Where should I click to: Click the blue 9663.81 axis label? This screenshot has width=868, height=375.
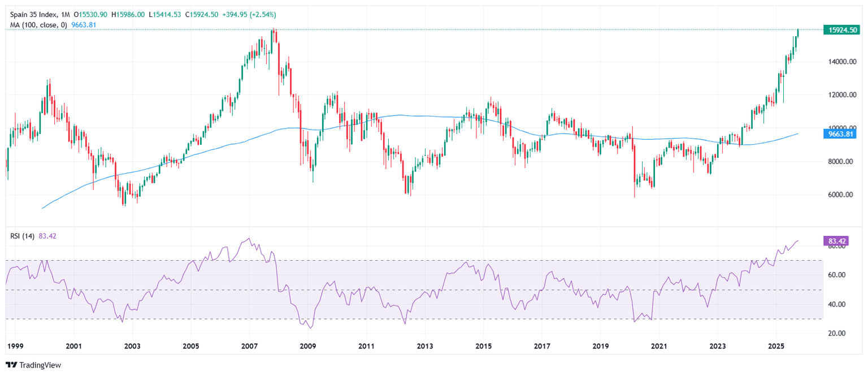pyautogui.click(x=840, y=134)
